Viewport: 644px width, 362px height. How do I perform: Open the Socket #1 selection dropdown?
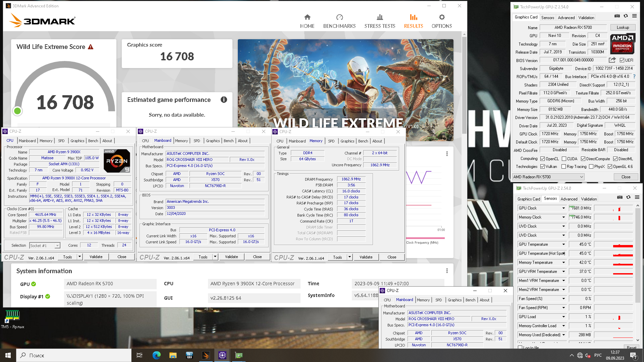pyautogui.click(x=45, y=246)
